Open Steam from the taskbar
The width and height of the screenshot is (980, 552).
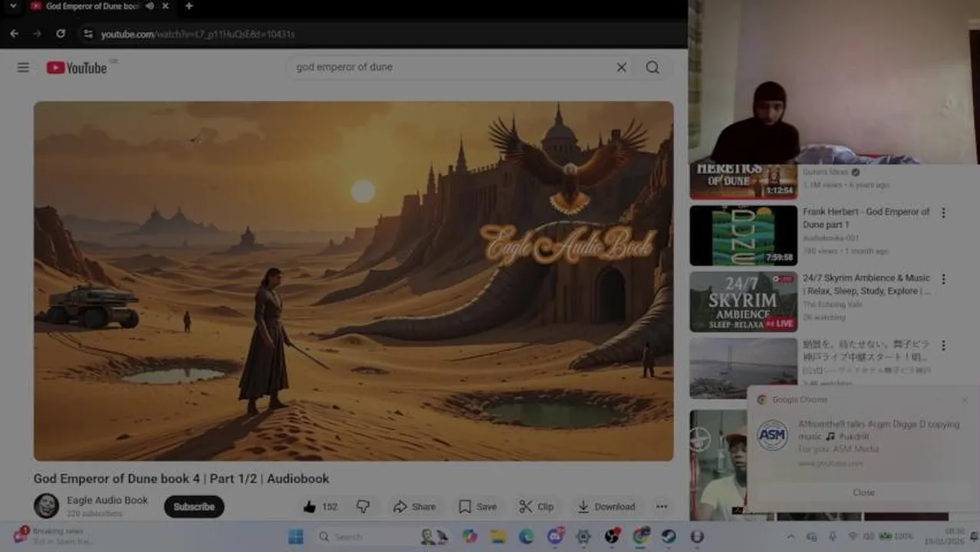(x=669, y=537)
